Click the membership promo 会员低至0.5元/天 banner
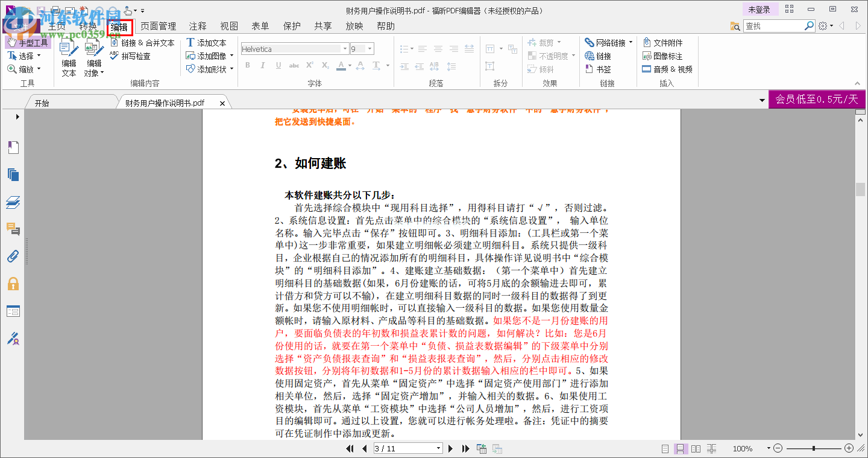This screenshot has width=868, height=458. [x=817, y=100]
